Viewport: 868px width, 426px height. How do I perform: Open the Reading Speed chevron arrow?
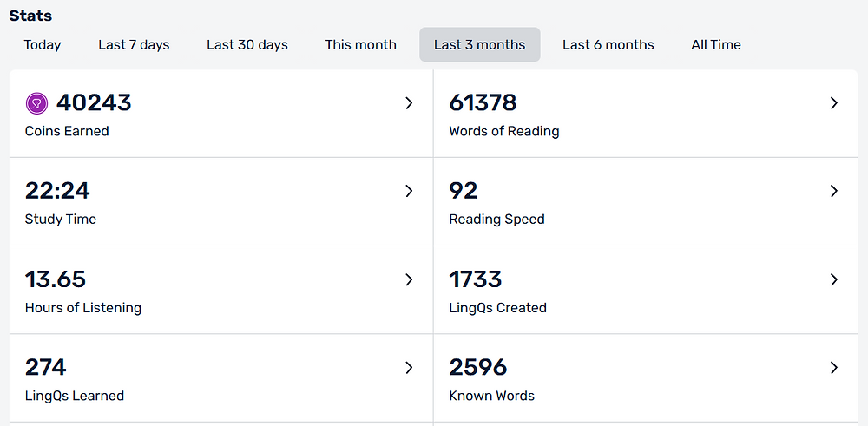click(833, 191)
